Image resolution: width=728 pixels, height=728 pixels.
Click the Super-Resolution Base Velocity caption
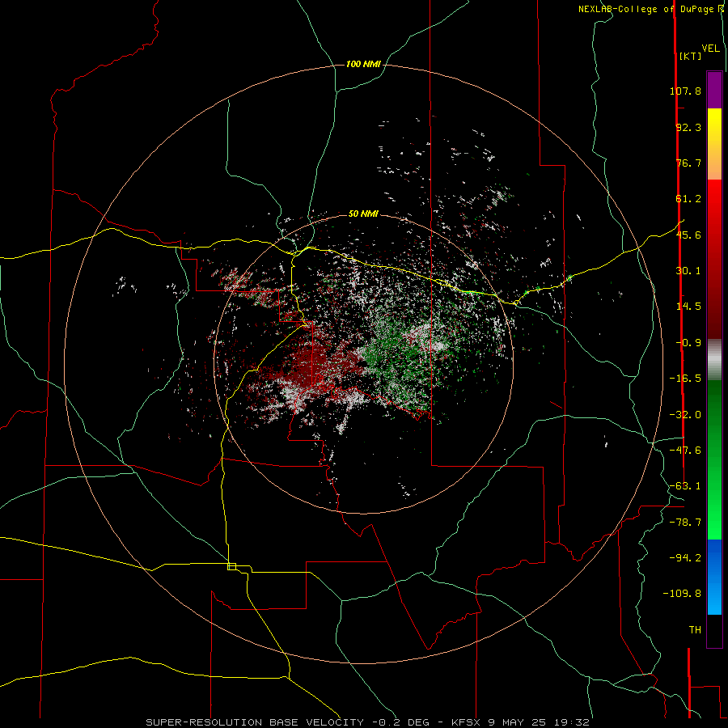[368, 722]
